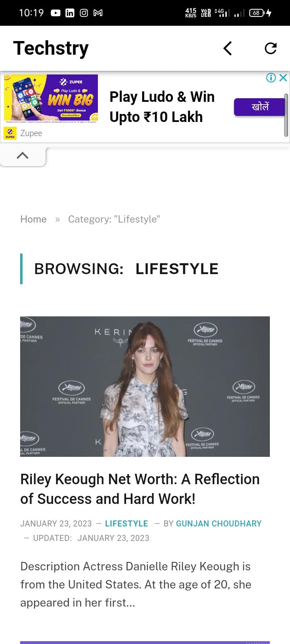Open the Riley Keough article image
Viewport: 290px width, 644px height.
pos(145,386)
